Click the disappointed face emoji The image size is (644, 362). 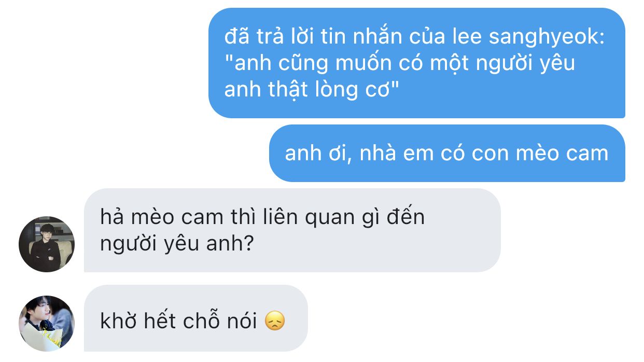click(x=275, y=322)
